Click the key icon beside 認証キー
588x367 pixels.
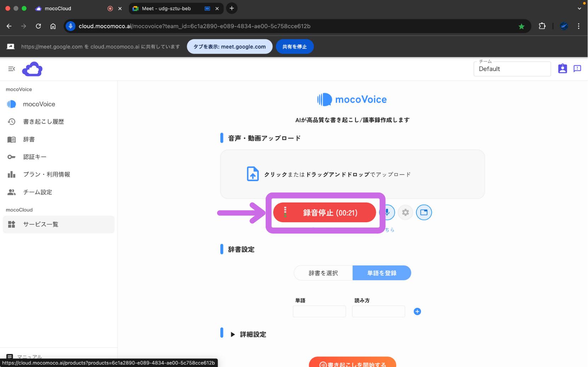tap(12, 157)
